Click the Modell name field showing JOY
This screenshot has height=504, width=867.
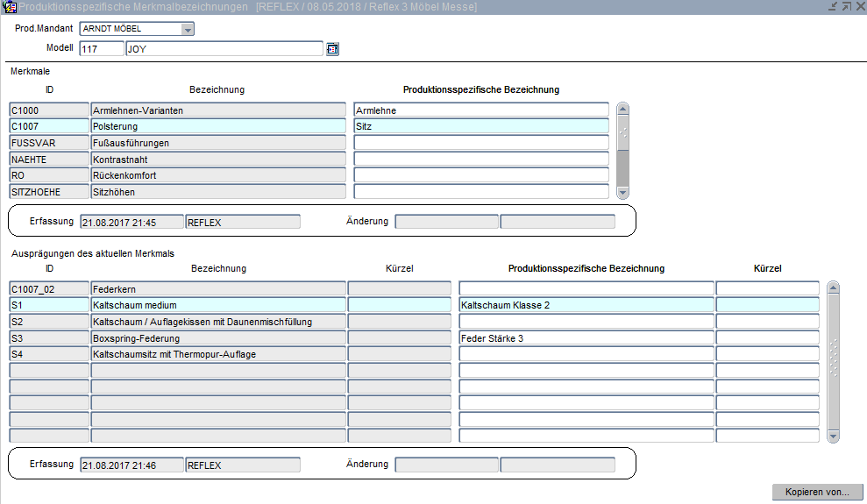[x=224, y=49]
